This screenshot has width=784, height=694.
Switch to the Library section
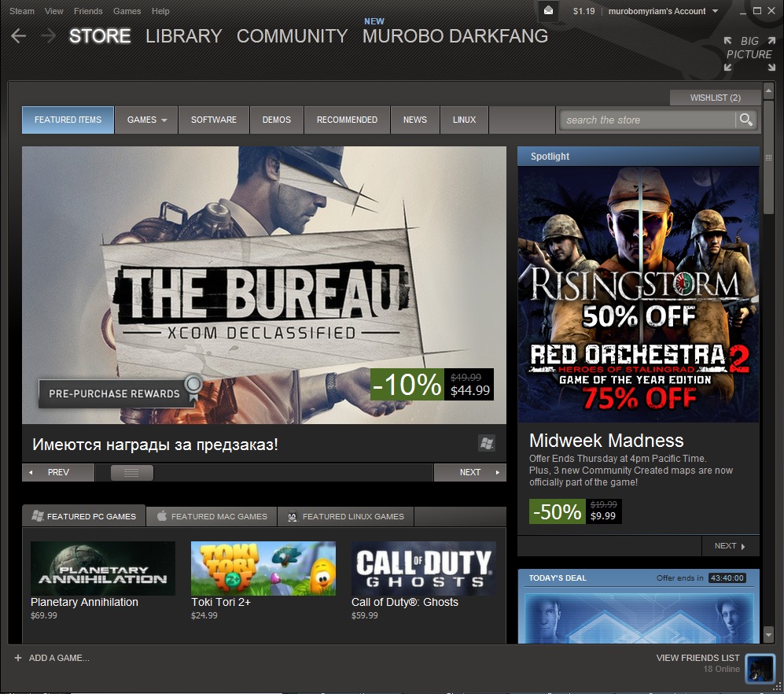click(x=183, y=36)
